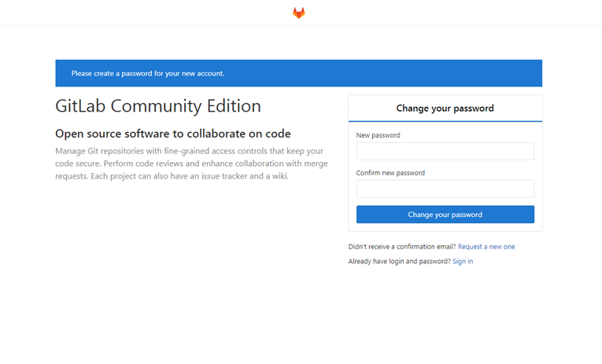Click the blue create-password notice banner

click(299, 73)
